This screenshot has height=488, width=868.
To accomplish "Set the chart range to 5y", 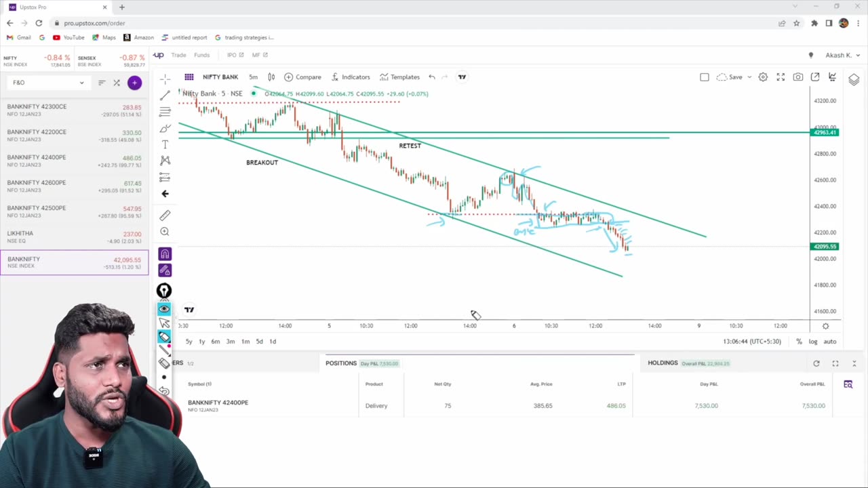I will point(189,342).
